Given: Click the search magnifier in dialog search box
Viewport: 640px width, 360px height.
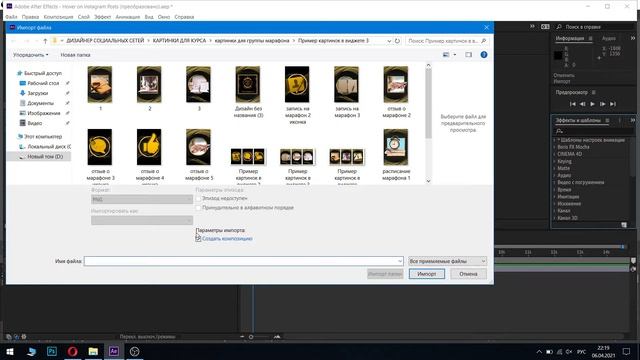Looking at the screenshot, I should pyautogui.click(x=483, y=41).
